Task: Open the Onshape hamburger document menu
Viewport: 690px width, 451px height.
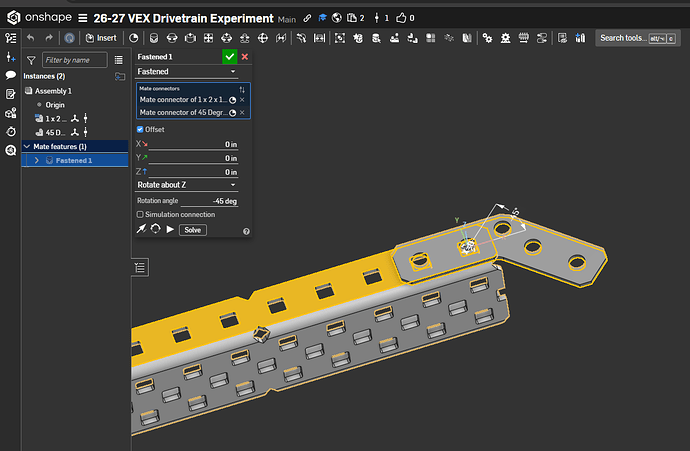Action: pyautogui.click(x=82, y=18)
